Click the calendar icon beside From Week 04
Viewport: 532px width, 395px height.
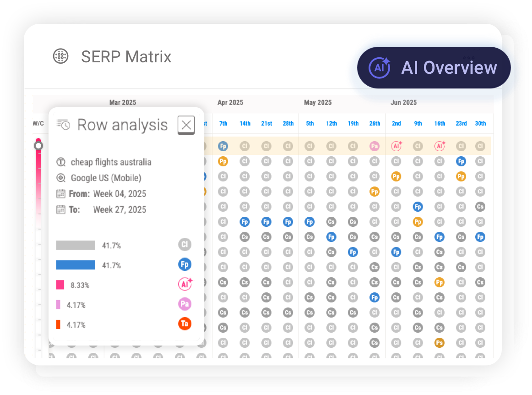pyautogui.click(x=60, y=193)
